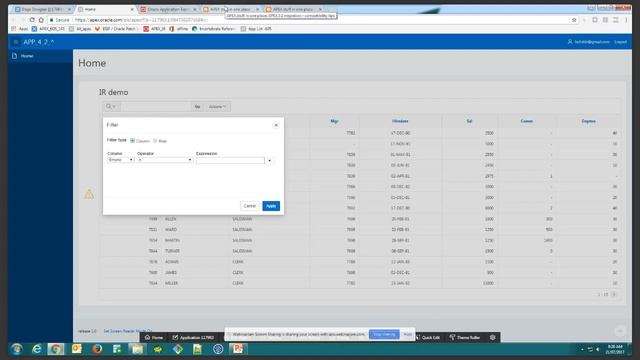Viewport: 640px width, 360px height.
Task: Open the Actions menu
Action: [x=217, y=107]
